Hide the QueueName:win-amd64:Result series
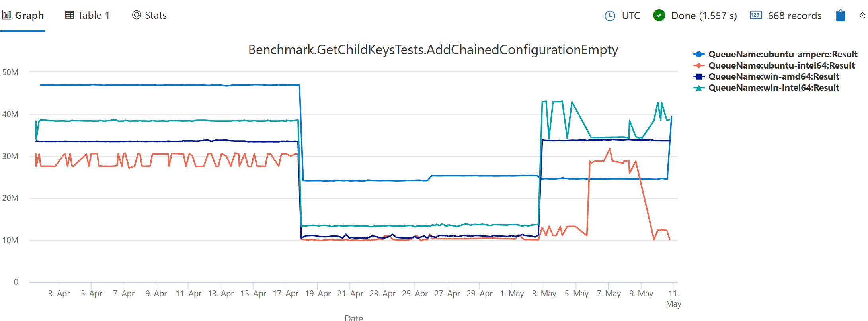 pos(773,76)
